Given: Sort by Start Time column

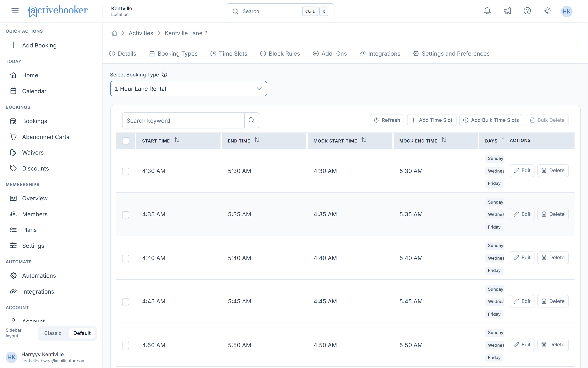Looking at the screenshot, I should coord(177,140).
